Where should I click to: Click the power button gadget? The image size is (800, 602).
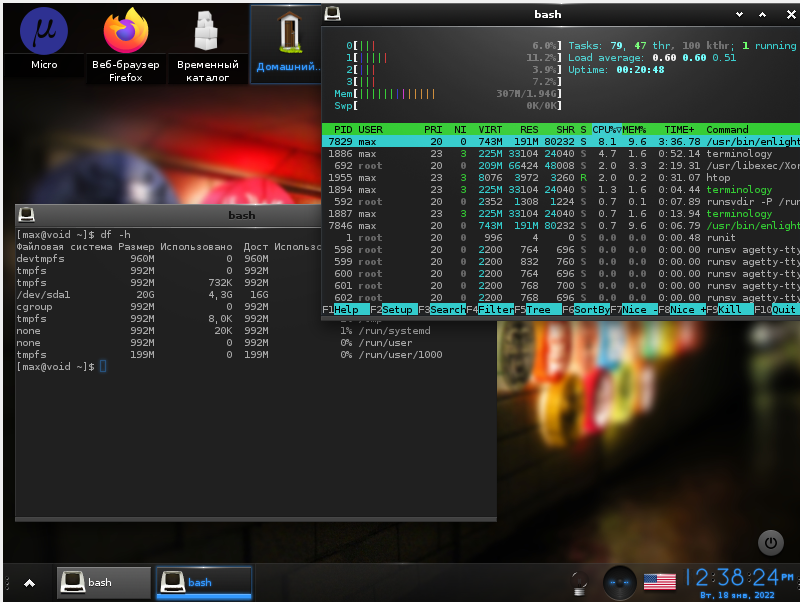point(770,543)
